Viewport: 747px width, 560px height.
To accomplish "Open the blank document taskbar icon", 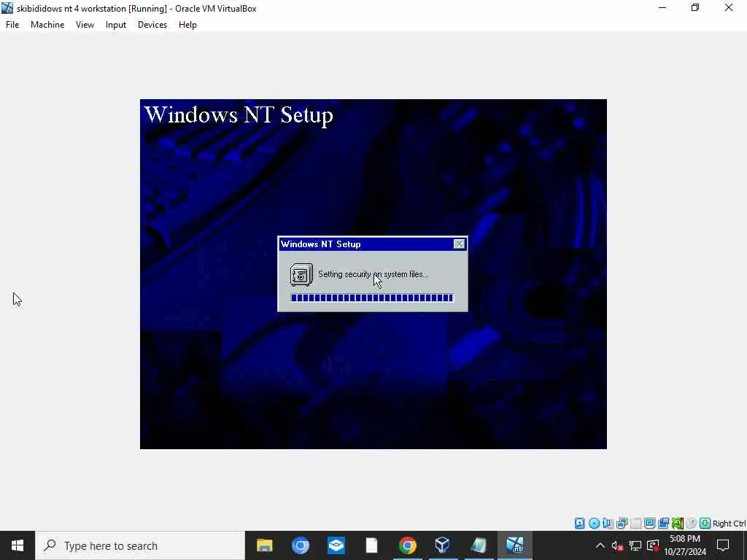I will [371, 545].
